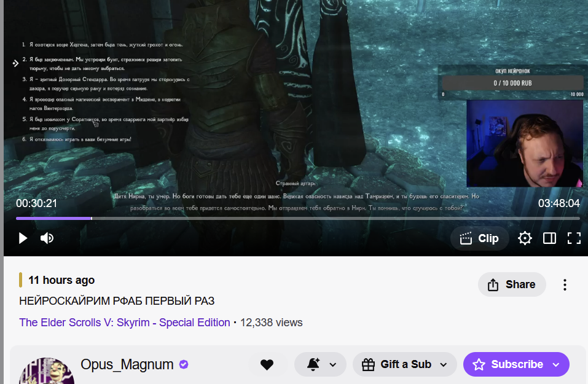The height and width of the screenshot is (384, 588).
Task: Open Opus_Magnum channel name link
Action: [x=127, y=364]
